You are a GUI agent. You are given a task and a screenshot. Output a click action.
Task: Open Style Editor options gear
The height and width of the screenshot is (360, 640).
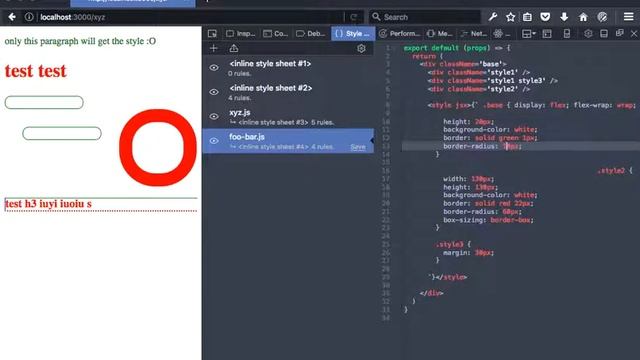361,48
